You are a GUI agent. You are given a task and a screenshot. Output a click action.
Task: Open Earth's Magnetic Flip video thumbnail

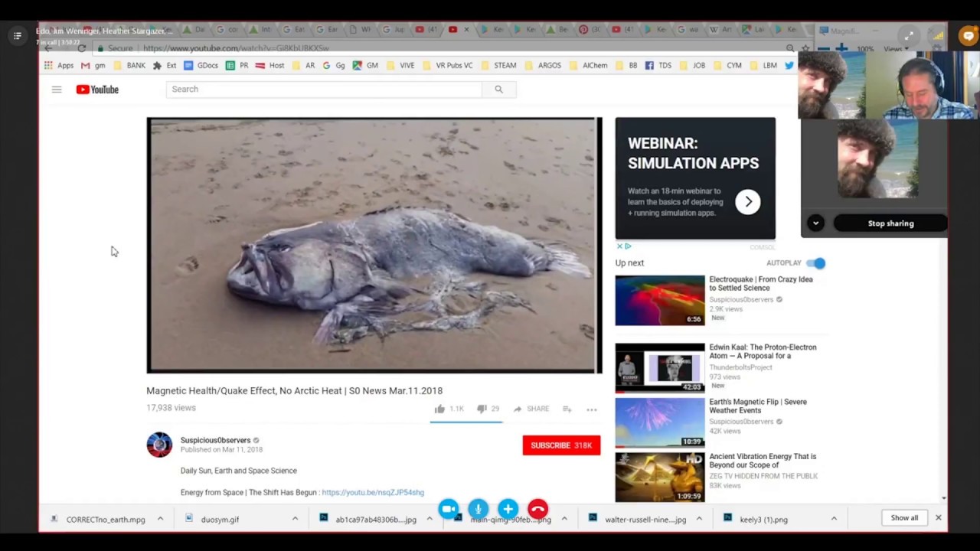click(x=660, y=422)
